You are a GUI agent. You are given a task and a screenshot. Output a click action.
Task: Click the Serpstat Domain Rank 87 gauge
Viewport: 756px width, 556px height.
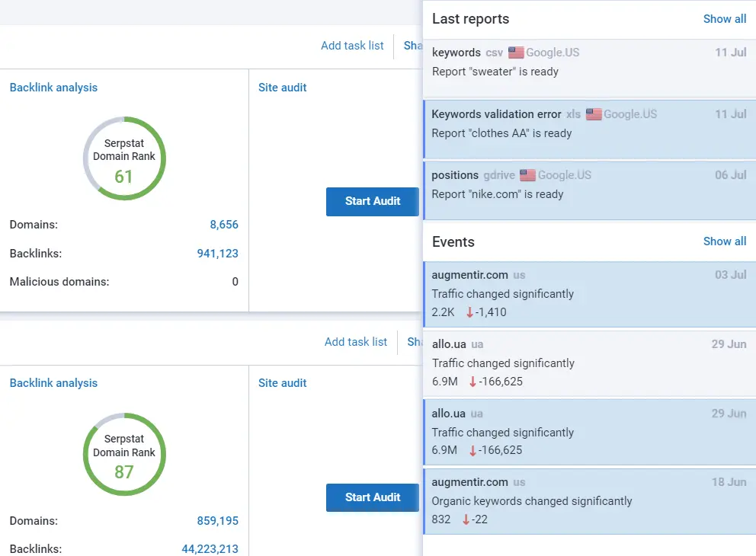tap(124, 454)
